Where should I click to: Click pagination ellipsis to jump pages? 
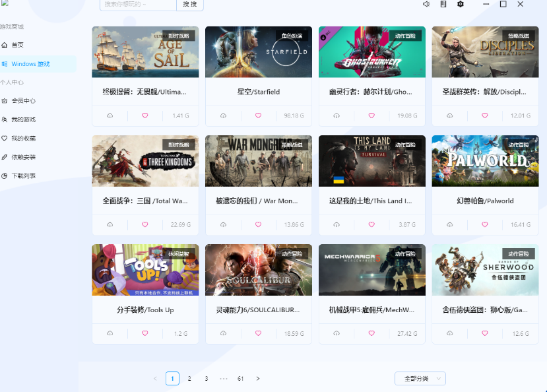click(x=224, y=378)
